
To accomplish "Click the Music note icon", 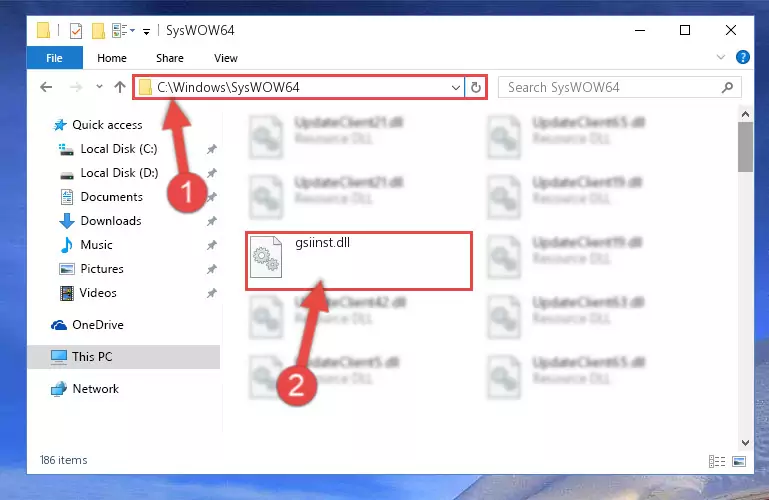I will tap(67, 245).
